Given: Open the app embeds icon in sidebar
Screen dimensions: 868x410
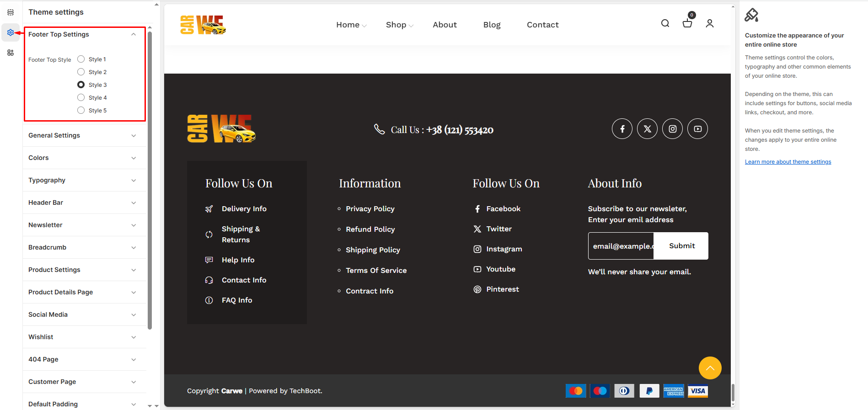Looking at the screenshot, I should [x=11, y=53].
